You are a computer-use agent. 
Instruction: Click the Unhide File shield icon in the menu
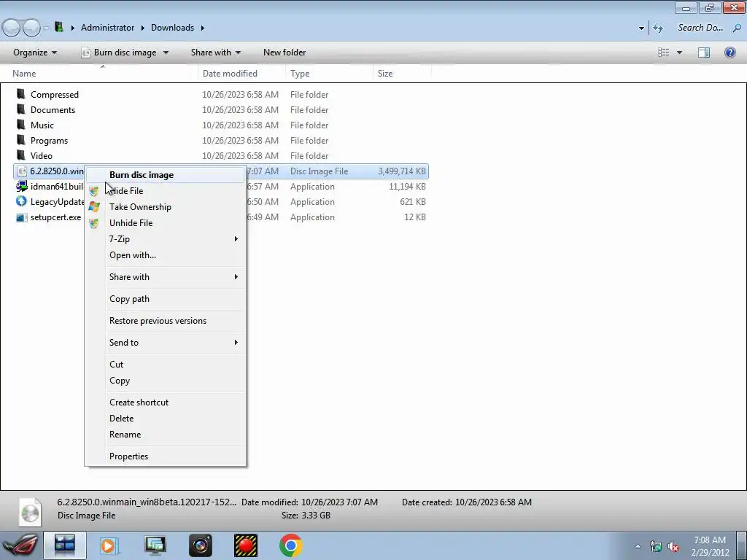[x=94, y=223]
